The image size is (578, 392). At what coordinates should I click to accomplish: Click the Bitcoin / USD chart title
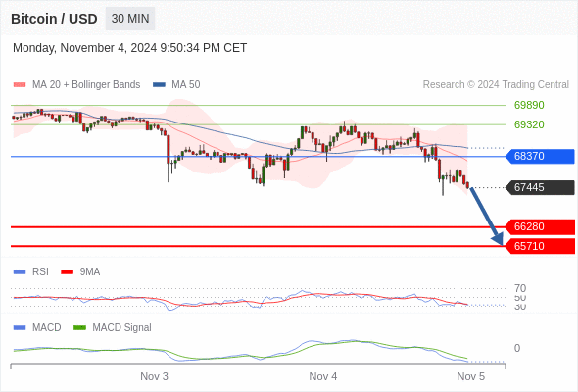coord(54,19)
